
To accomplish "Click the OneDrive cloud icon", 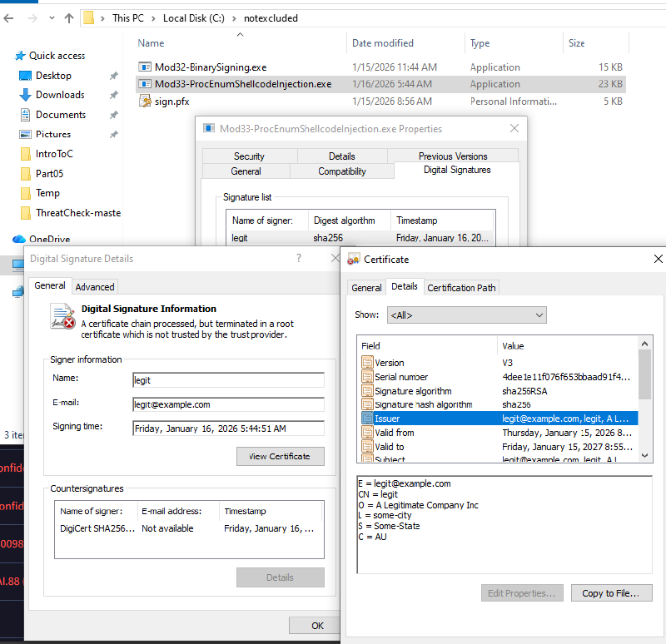I will click(x=18, y=239).
